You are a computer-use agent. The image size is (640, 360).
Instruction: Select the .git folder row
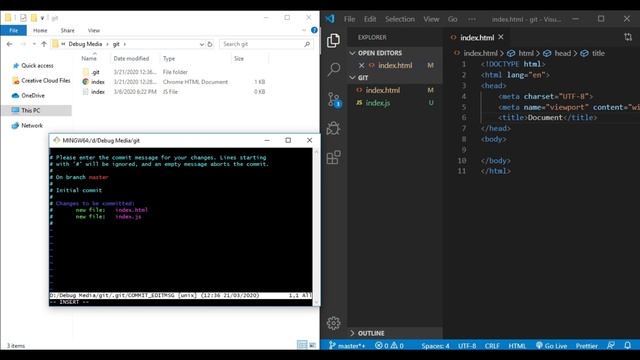(x=175, y=72)
